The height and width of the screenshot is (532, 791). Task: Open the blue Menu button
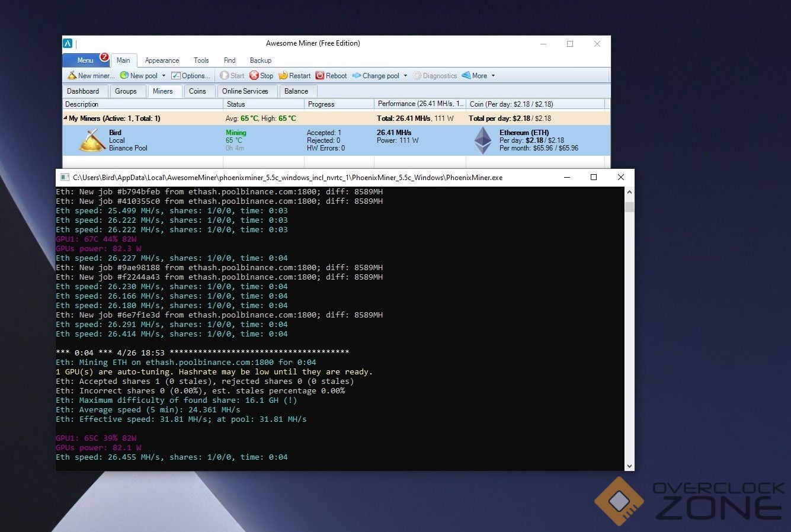[85, 60]
